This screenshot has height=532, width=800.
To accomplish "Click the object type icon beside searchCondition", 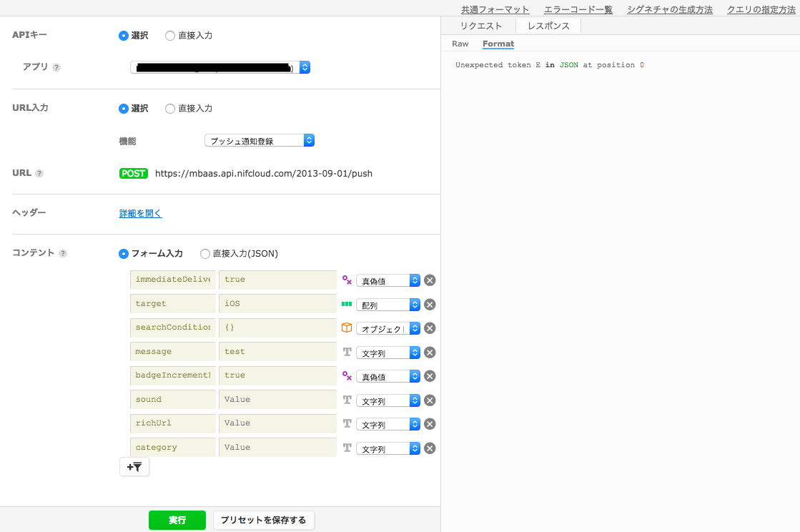I will [x=347, y=328].
